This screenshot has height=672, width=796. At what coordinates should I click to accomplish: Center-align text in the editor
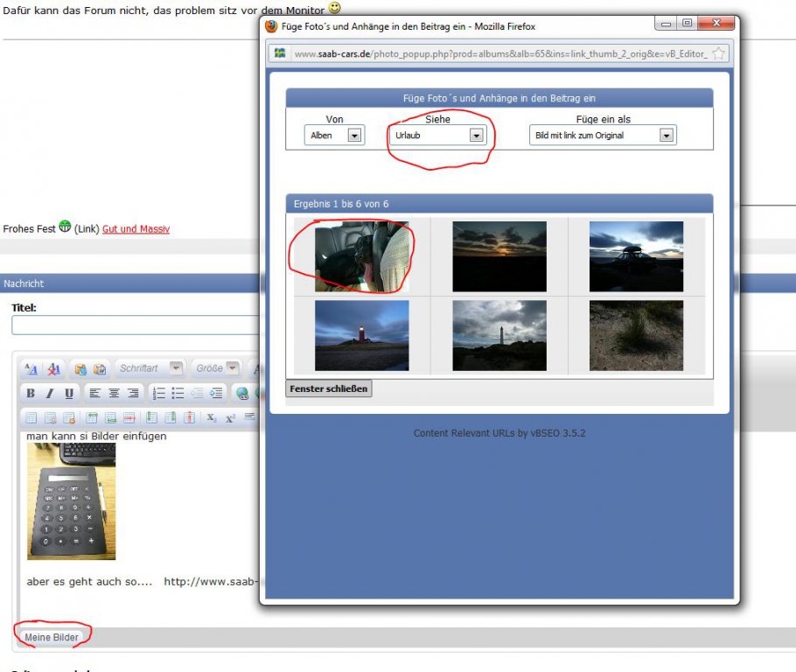coord(114,393)
